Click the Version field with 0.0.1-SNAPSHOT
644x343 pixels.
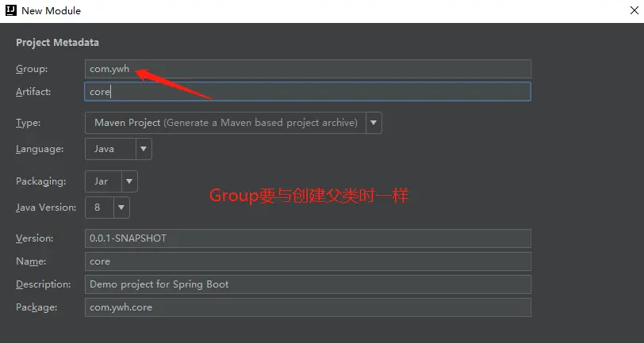tap(308, 238)
